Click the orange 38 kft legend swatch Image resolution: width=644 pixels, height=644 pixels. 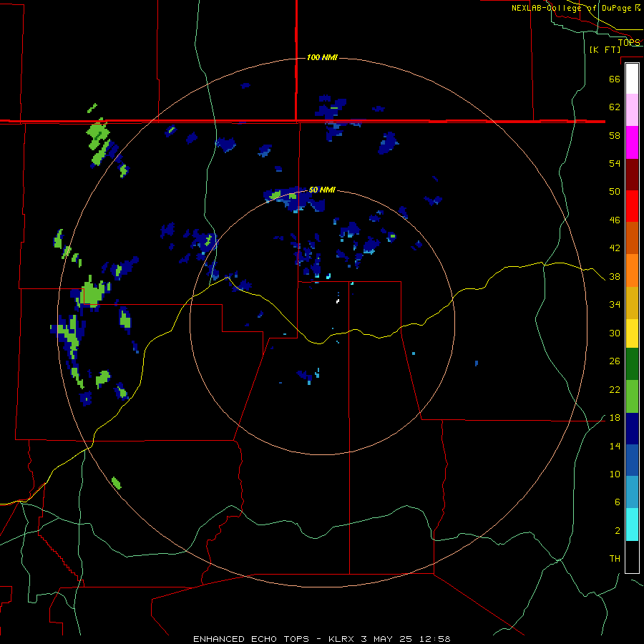pos(632,270)
